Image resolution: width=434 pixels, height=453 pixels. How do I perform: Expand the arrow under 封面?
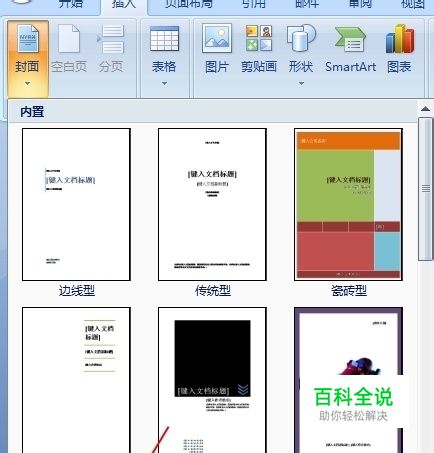point(28,83)
